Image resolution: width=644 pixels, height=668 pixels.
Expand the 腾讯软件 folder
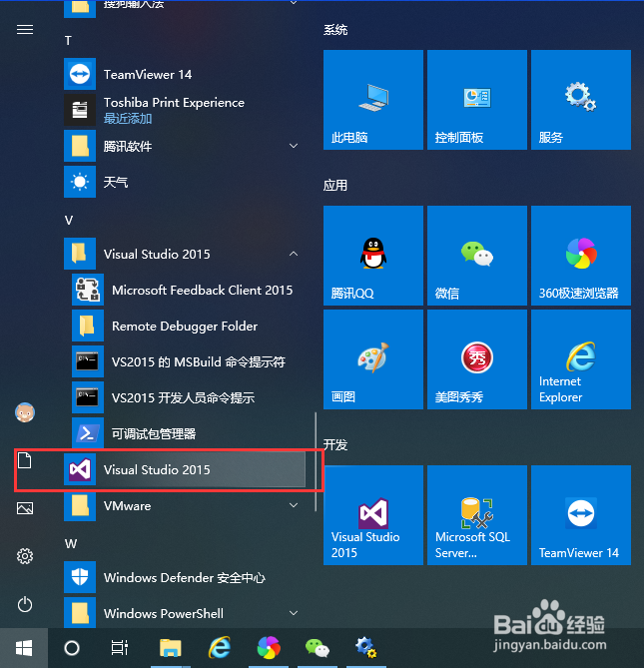185,146
